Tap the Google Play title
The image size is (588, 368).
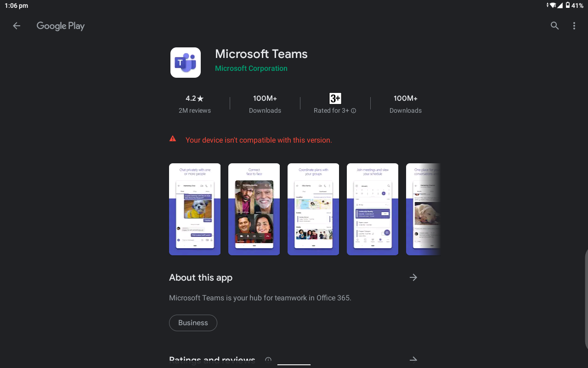pos(61,26)
